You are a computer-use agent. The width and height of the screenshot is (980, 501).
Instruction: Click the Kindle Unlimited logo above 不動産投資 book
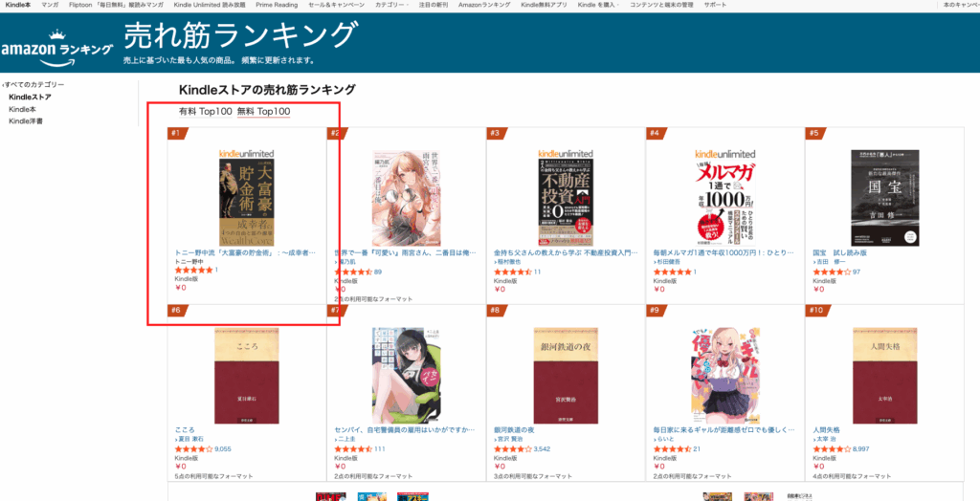pos(565,154)
